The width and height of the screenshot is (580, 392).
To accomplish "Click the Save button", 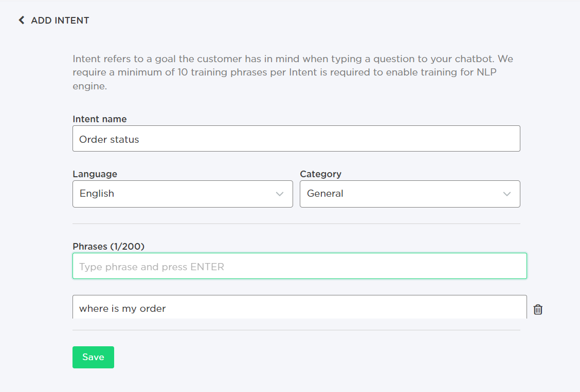I will 93,357.
